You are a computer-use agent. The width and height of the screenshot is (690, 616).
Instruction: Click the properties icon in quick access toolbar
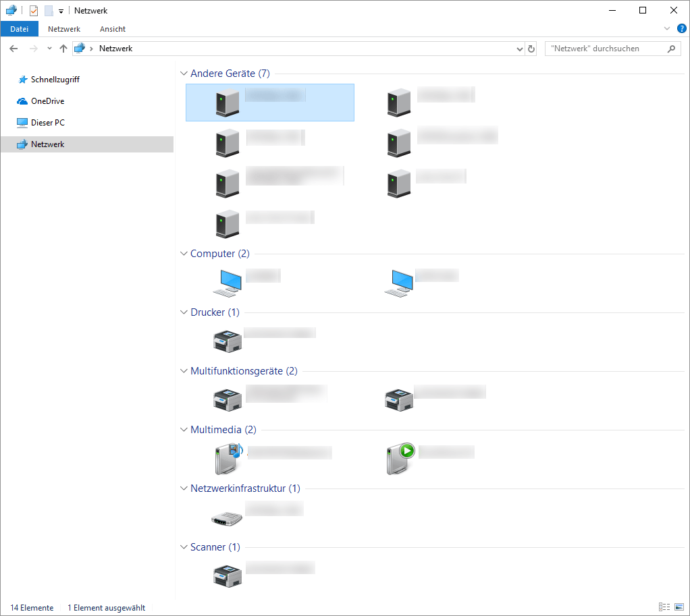(34, 11)
